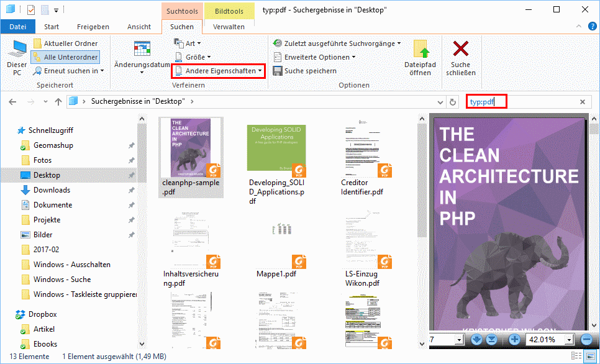Click the pin icon next to Geomashup

click(x=131, y=145)
